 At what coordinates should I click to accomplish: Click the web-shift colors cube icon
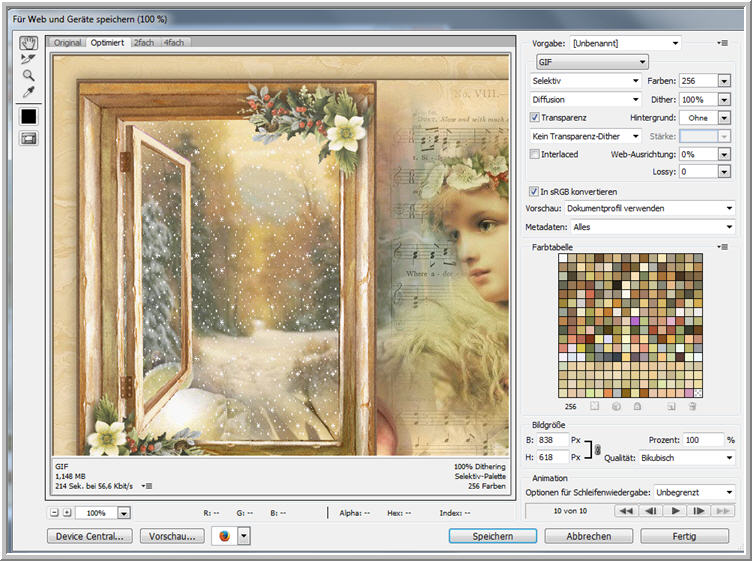coord(616,407)
